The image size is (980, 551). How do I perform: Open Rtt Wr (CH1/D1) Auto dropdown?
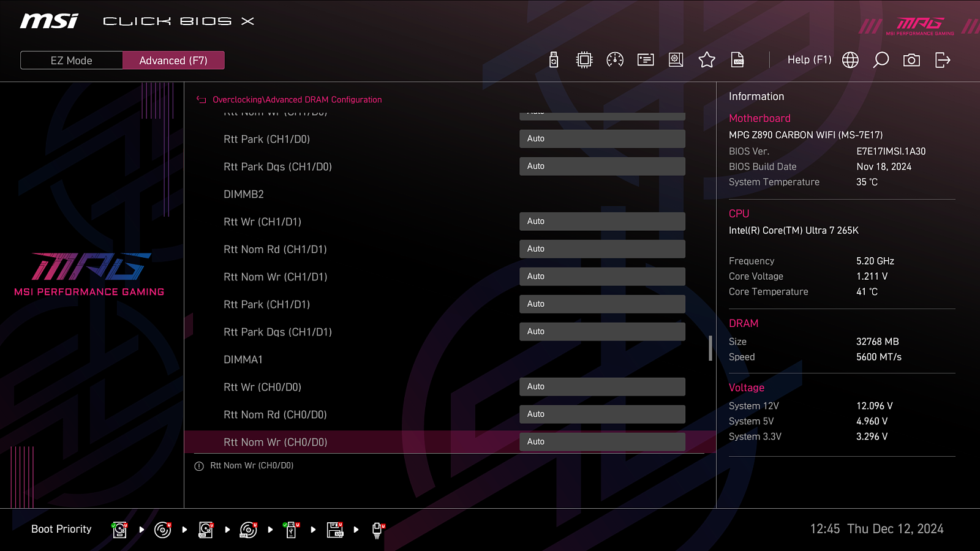[x=602, y=222]
